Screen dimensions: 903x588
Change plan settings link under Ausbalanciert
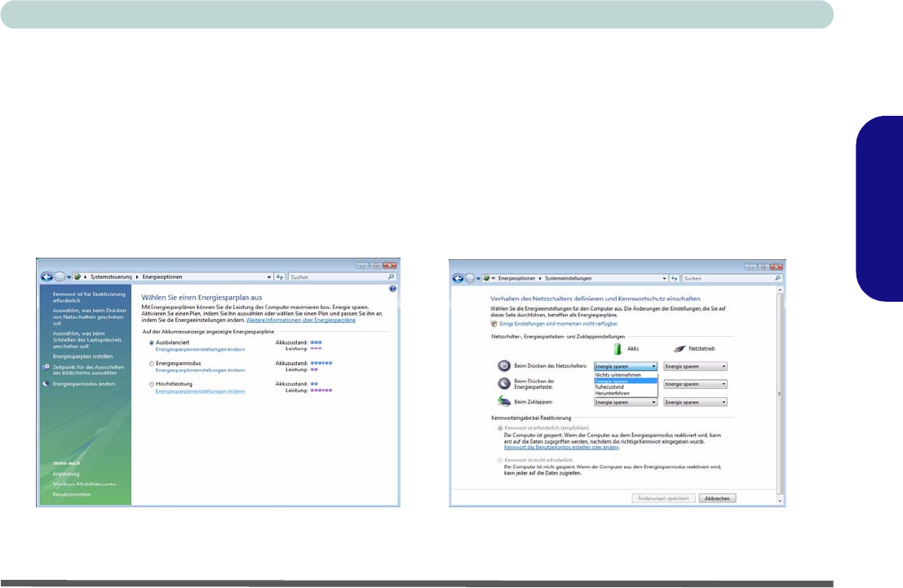(200, 350)
